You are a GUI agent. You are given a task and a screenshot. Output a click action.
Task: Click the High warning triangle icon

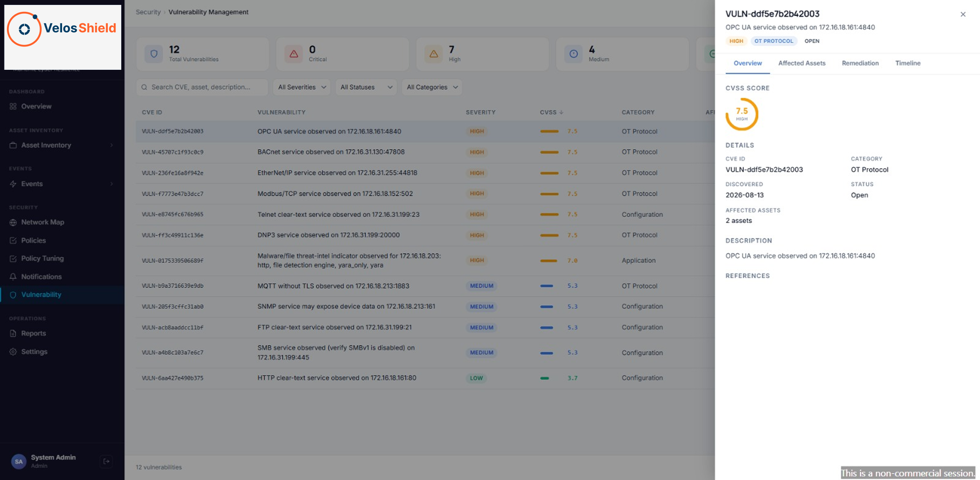[434, 54]
